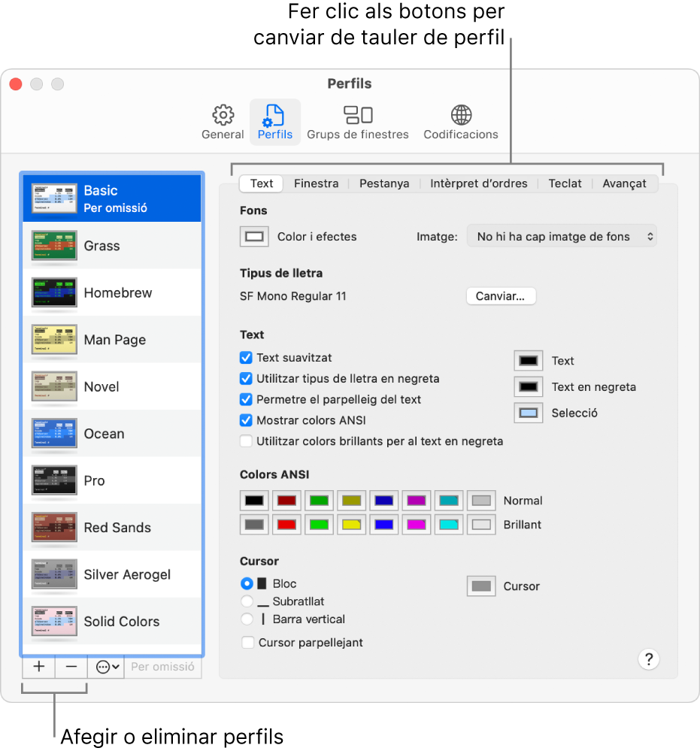
Task: Click the Normal dark red ANSI swatch
Action: click(286, 501)
